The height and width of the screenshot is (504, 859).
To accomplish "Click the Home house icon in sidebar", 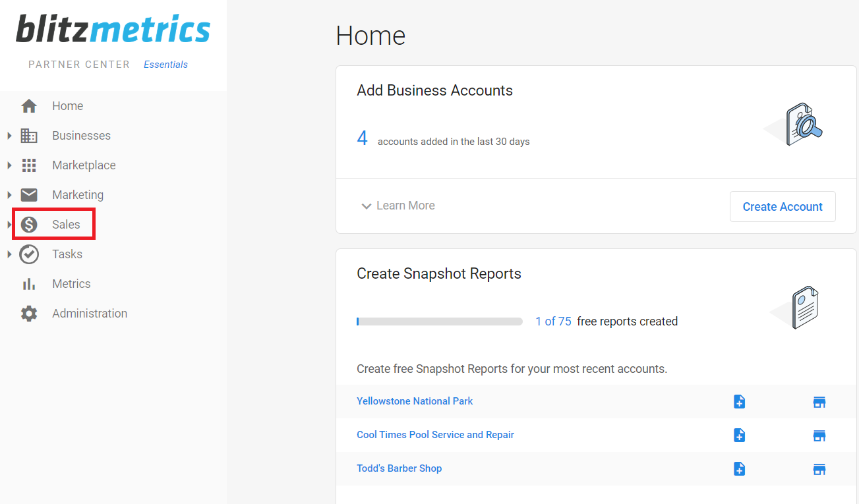I will [x=29, y=106].
